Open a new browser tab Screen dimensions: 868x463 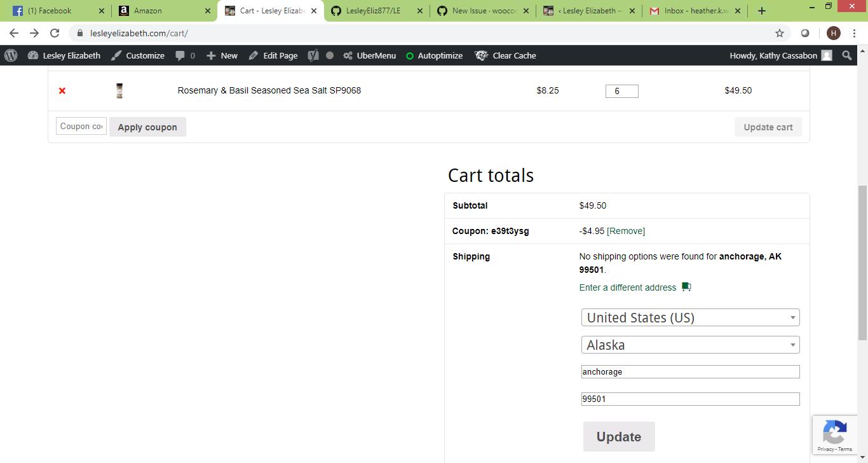pos(762,11)
